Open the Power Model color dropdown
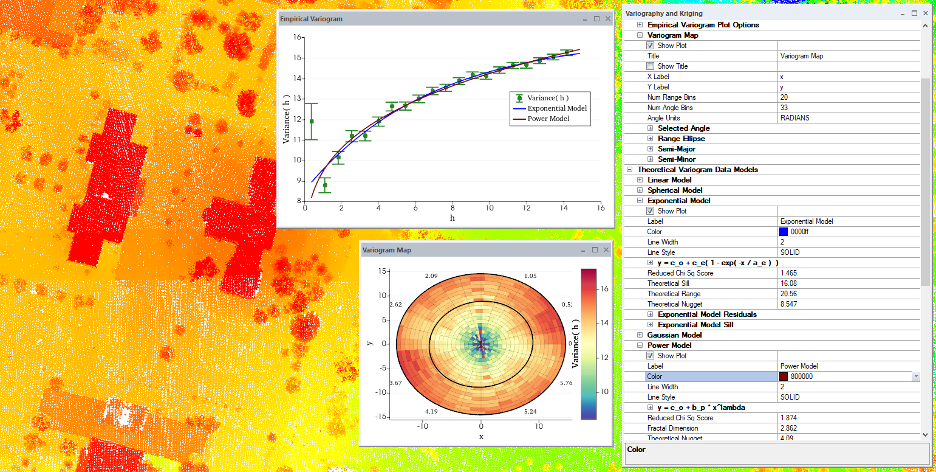 pos(917,376)
